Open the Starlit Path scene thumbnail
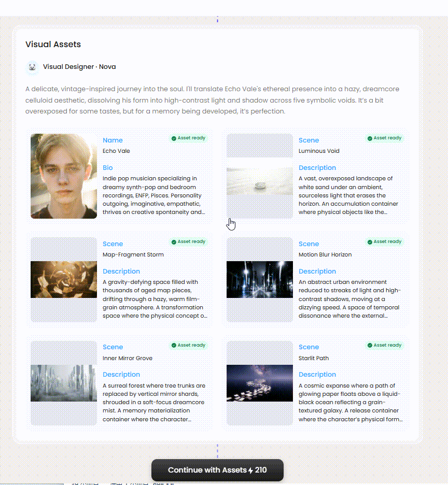The height and width of the screenshot is (485, 448). pos(260,383)
